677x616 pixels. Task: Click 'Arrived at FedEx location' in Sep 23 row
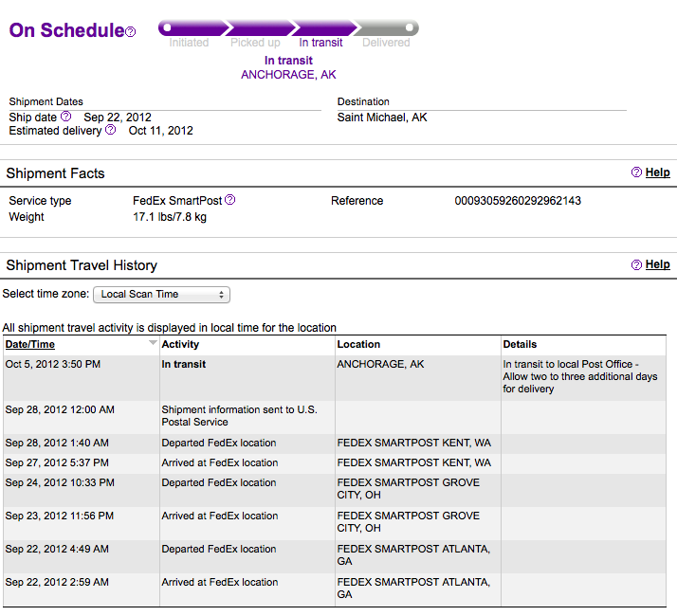pos(219,516)
